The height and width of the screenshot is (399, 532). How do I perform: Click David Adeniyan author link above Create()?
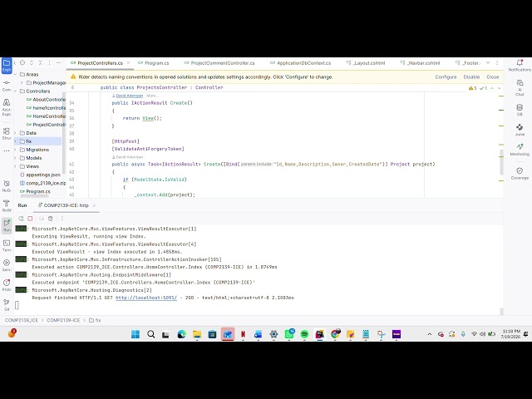coord(130,96)
